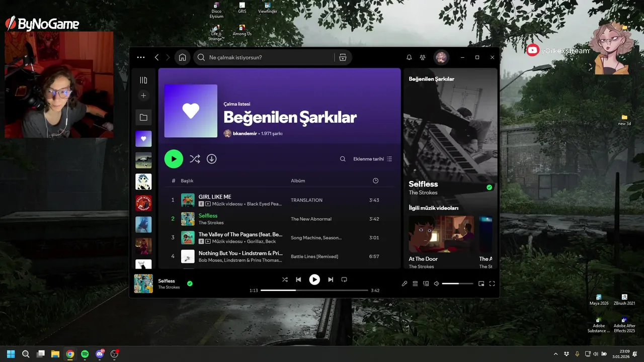Select the 'Maya 2026' desktop icon
The width and height of the screenshot is (644, 362).
pos(599,300)
